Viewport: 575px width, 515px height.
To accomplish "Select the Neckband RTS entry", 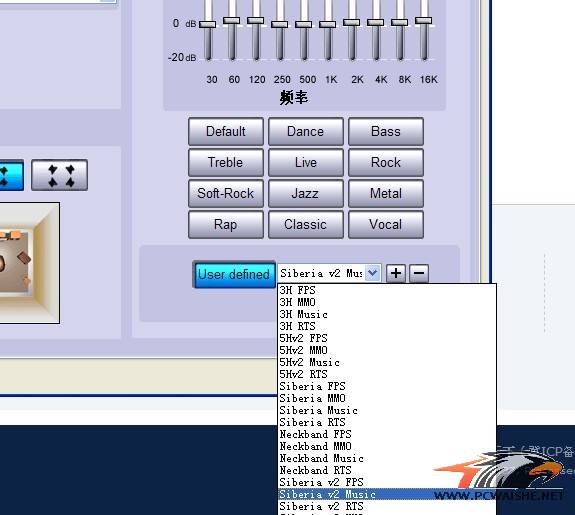I will pos(387,470).
